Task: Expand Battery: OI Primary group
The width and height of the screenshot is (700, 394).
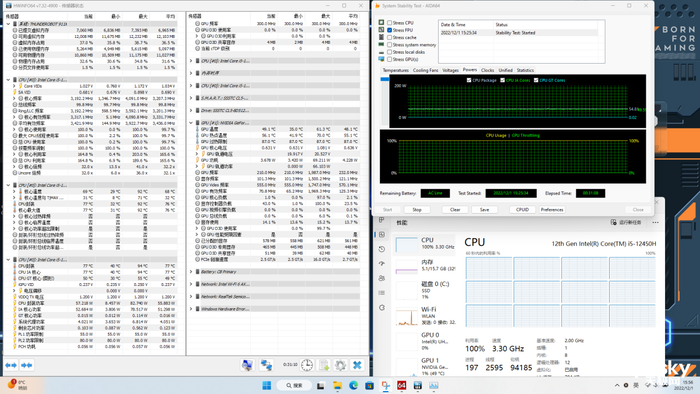Action: [x=191, y=271]
